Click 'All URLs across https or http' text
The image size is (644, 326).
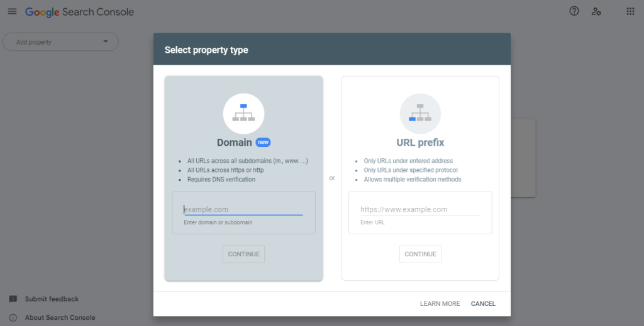(226, 170)
